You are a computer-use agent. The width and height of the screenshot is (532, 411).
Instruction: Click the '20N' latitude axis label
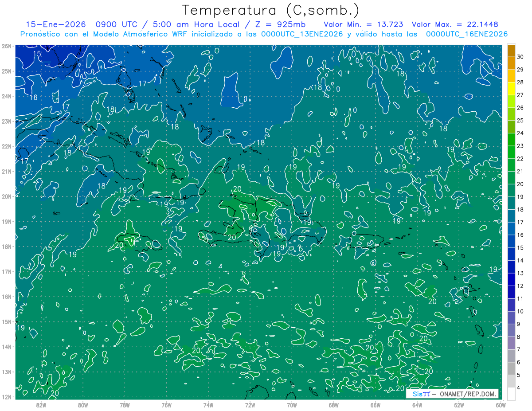coord(6,196)
